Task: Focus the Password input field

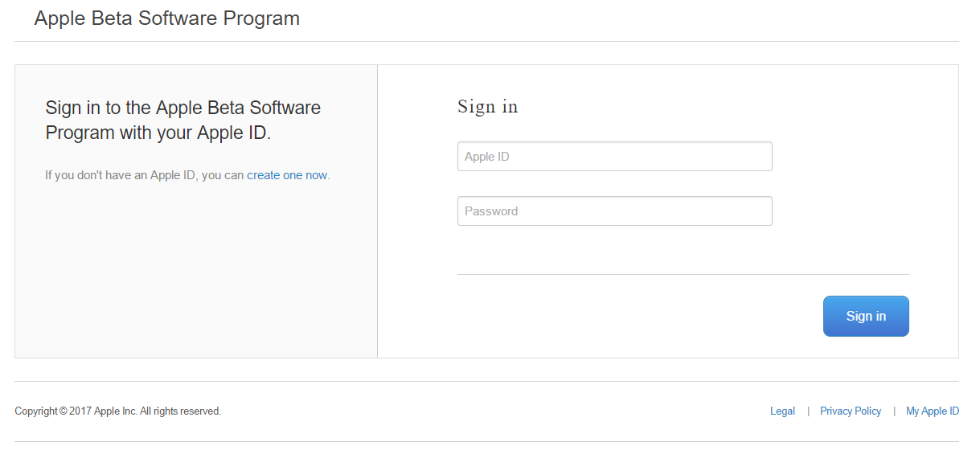Action: tap(614, 211)
